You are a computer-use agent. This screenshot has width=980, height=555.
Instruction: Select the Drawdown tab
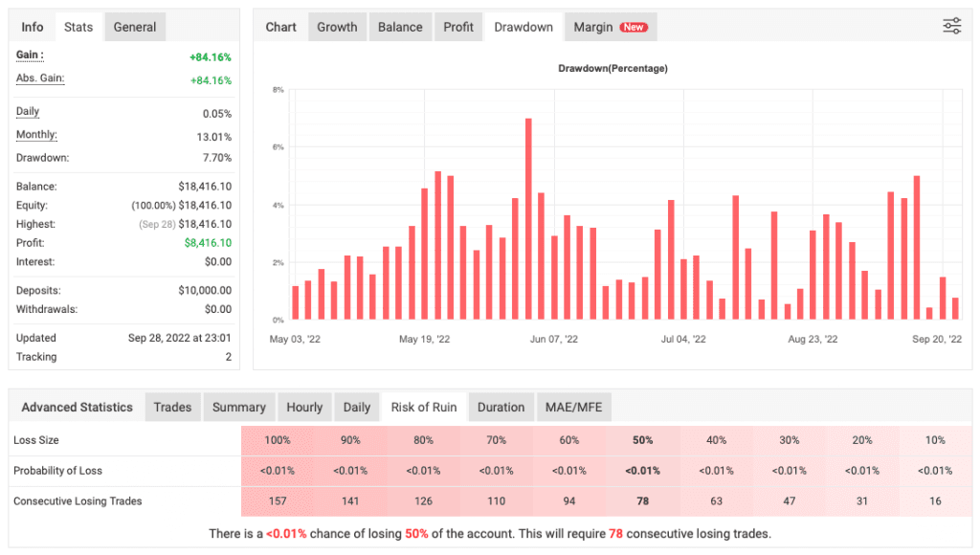click(523, 27)
